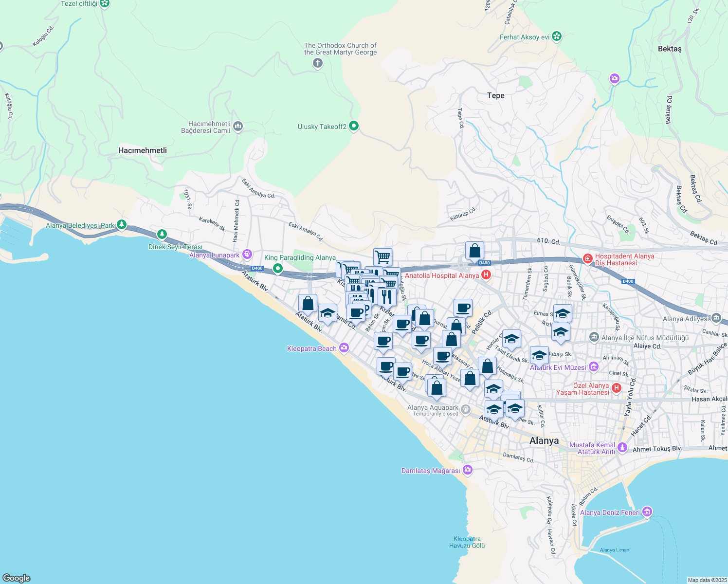Select the Karaketir Sk. street label

click(212, 224)
